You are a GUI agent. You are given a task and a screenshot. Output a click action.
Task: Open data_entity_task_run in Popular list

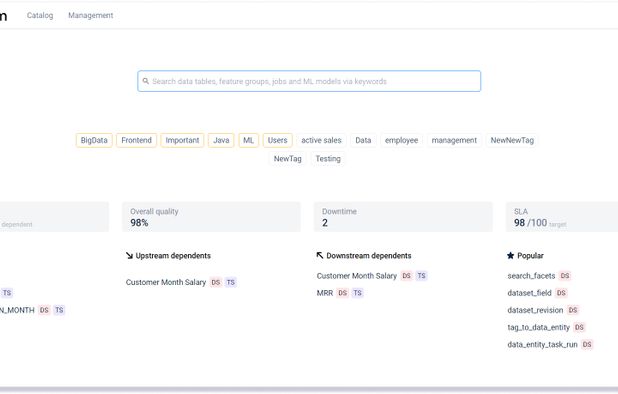pyautogui.click(x=542, y=345)
